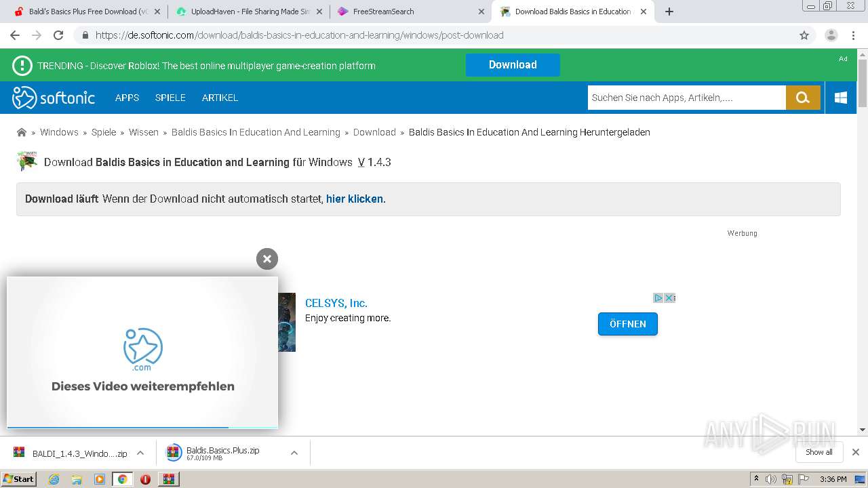Click the page vertical scrollbar thumb
Viewport: 868px width, 488px height.
pos(863,83)
